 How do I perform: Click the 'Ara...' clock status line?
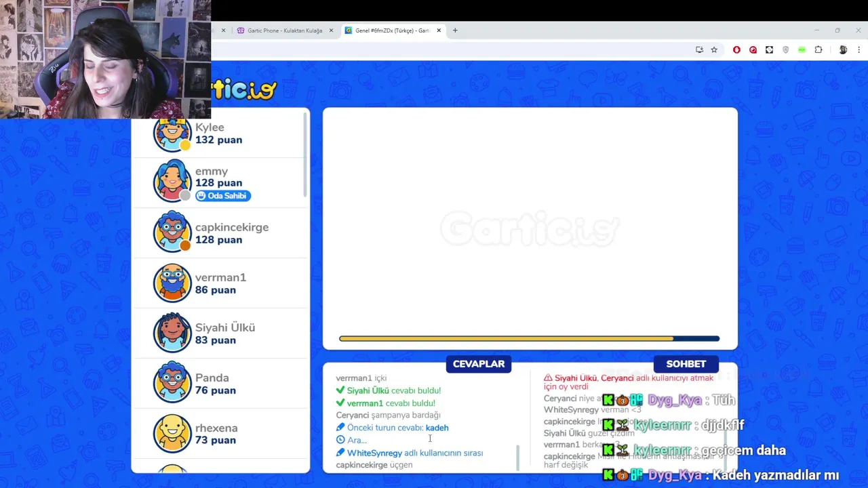point(351,440)
